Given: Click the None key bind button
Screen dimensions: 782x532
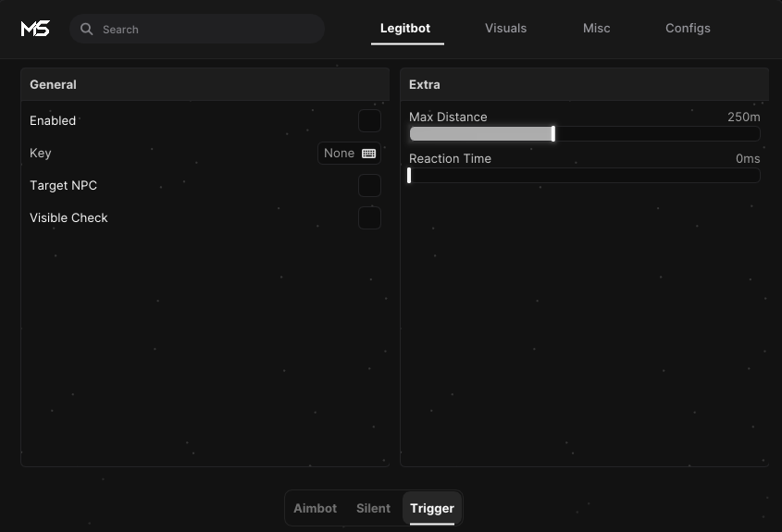Looking at the screenshot, I should [349, 153].
